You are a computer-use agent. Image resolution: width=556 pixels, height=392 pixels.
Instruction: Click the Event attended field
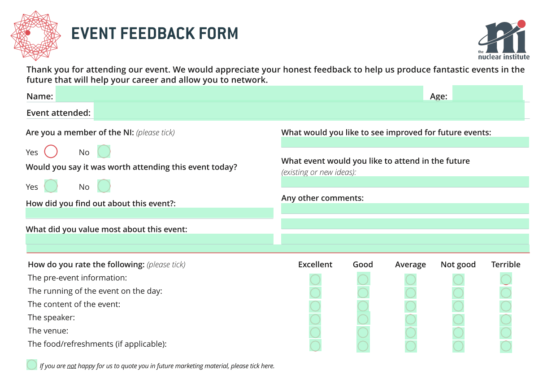[309, 110]
